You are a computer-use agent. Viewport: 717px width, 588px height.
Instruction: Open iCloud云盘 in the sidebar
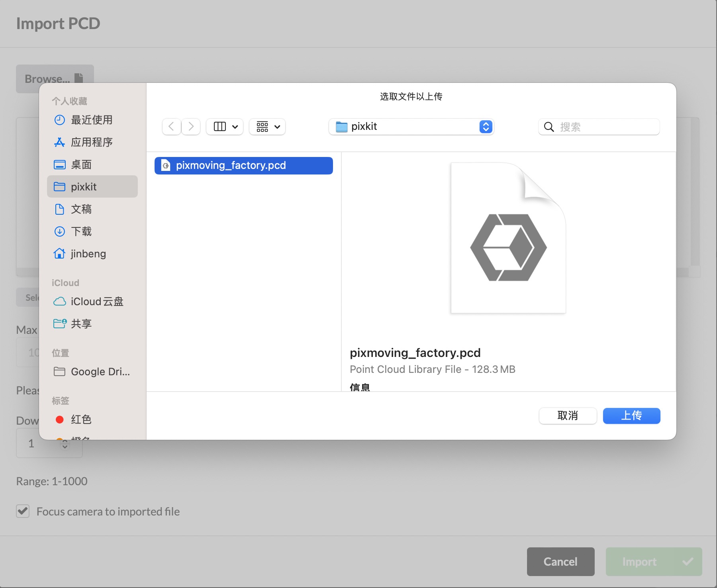96,302
